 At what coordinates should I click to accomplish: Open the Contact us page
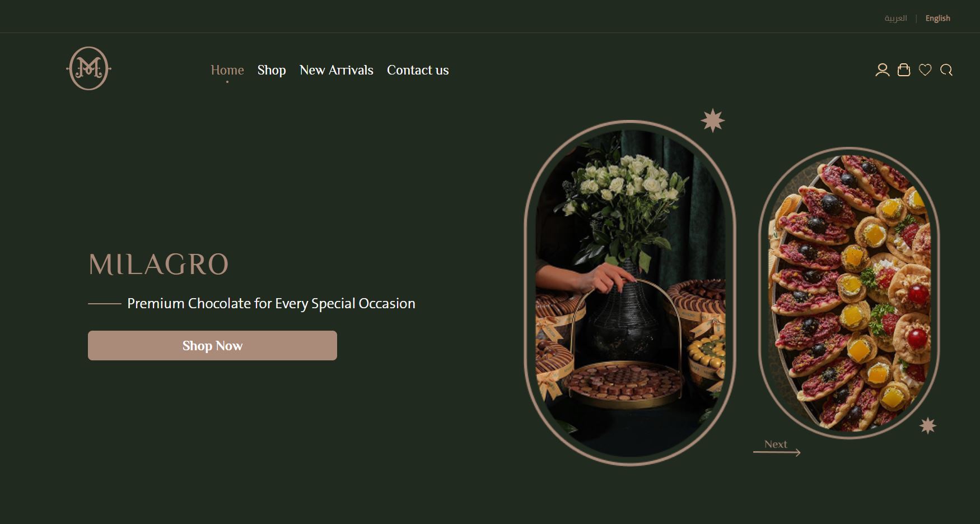[418, 70]
